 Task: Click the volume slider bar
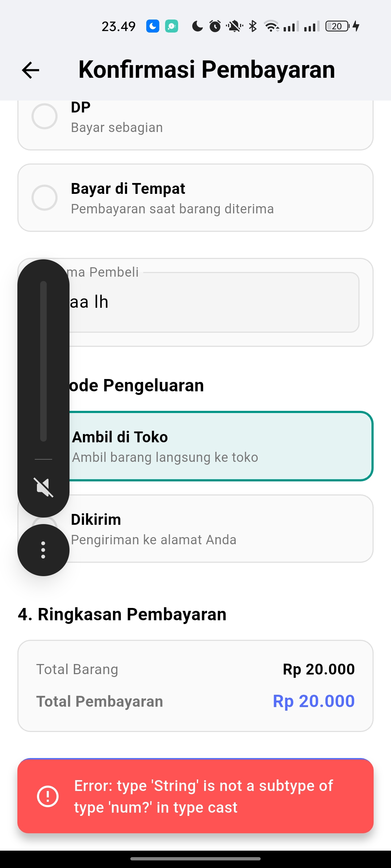43,361
